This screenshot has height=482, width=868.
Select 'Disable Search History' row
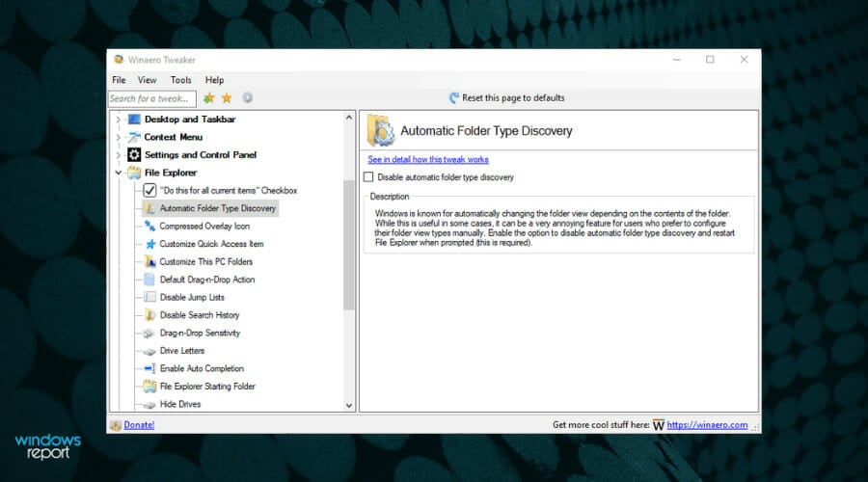[x=200, y=315]
